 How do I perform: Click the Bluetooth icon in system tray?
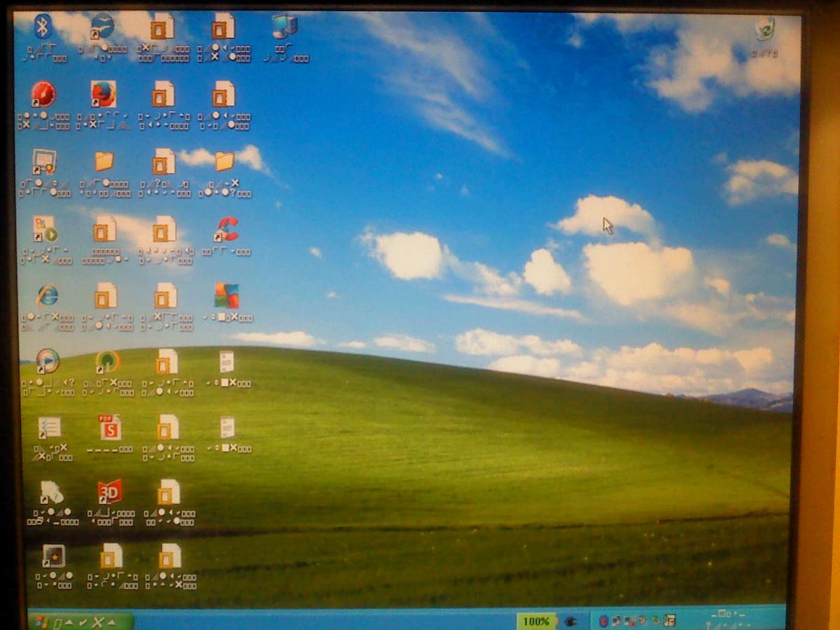pos(603,621)
